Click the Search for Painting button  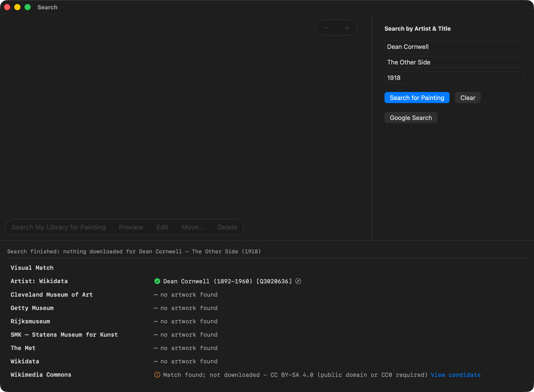[x=417, y=98]
